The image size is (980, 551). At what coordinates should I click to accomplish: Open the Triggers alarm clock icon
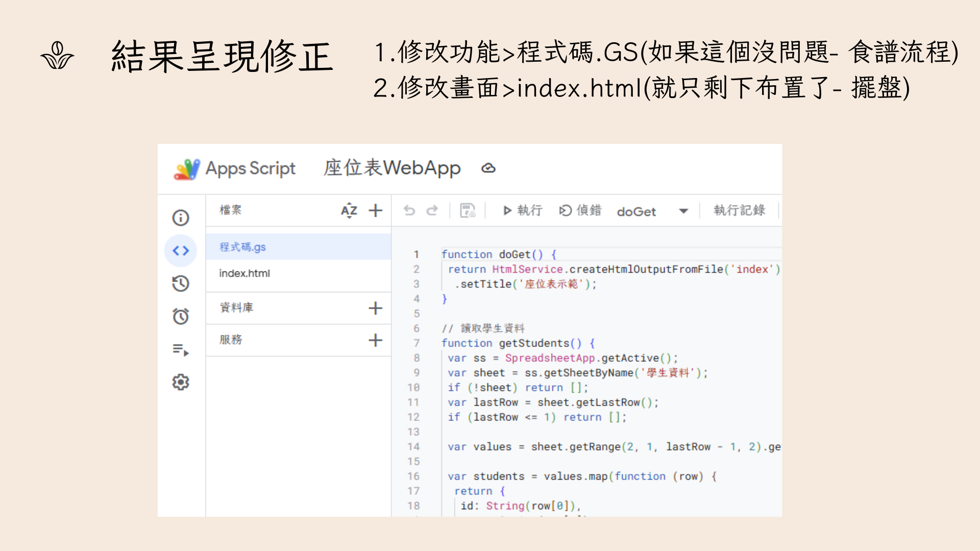181,316
